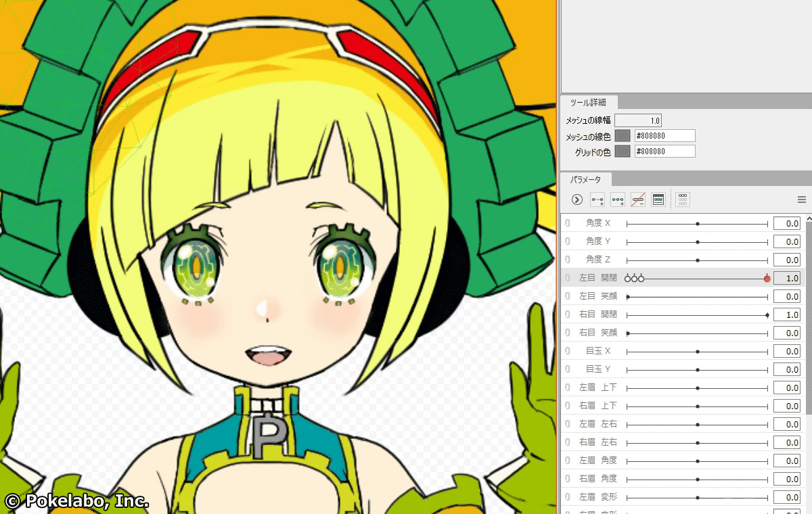Click the parameter list scroll-up arrow
This screenshot has height=514, width=812.
(x=809, y=218)
